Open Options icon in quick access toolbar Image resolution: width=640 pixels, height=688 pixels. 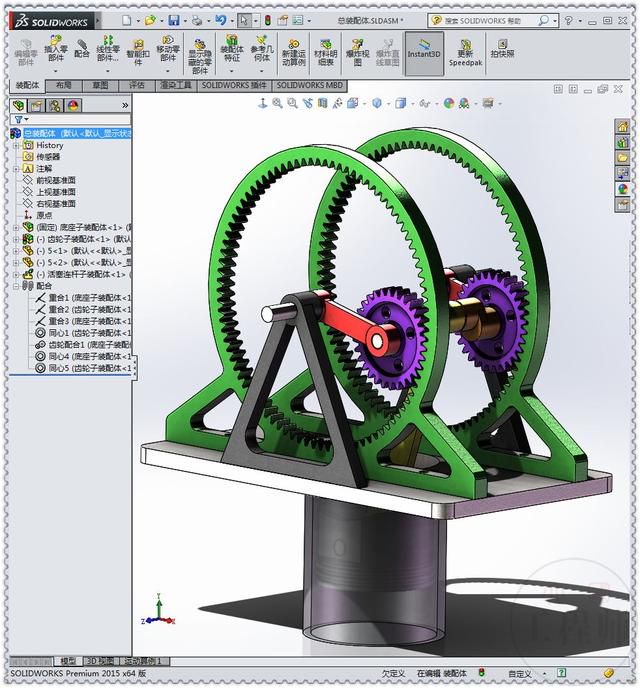(x=298, y=20)
